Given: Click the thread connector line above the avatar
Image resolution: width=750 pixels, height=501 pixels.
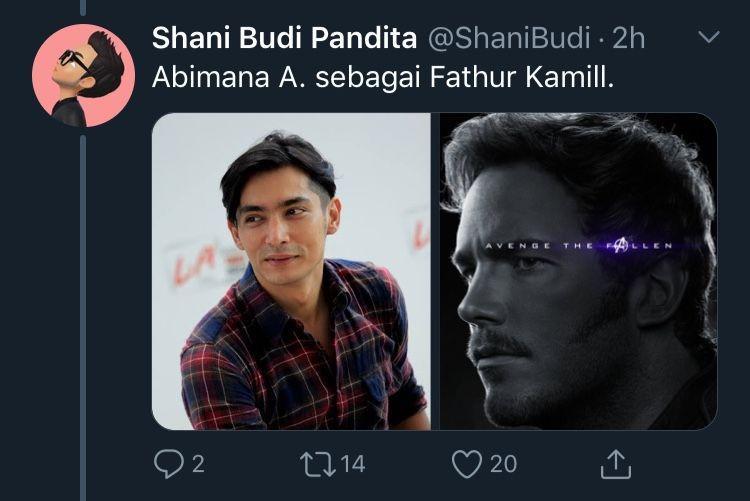Looking at the screenshot, I should click(x=83, y=7).
